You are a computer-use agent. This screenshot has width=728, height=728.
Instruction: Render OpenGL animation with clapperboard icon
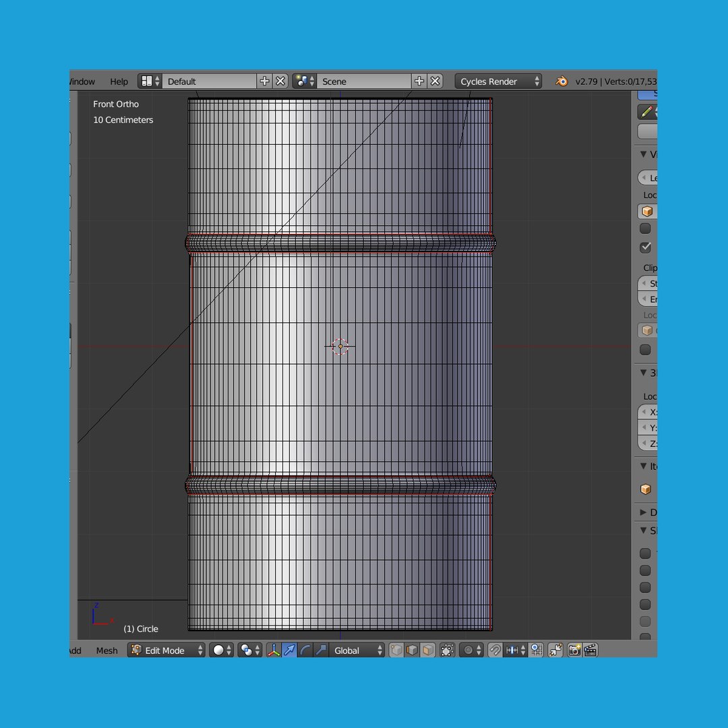590,650
